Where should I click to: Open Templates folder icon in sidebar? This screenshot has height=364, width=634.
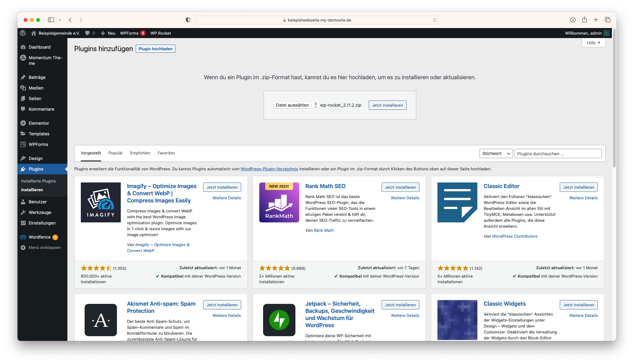tap(23, 134)
